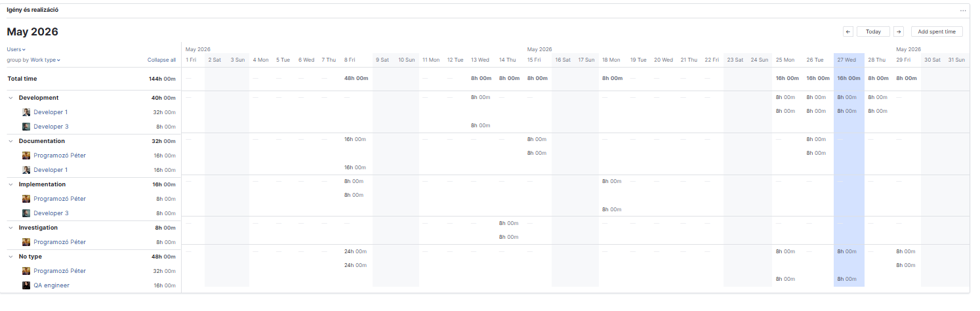Click the Today button
Viewport: 980px width, 311px height.
(873, 31)
